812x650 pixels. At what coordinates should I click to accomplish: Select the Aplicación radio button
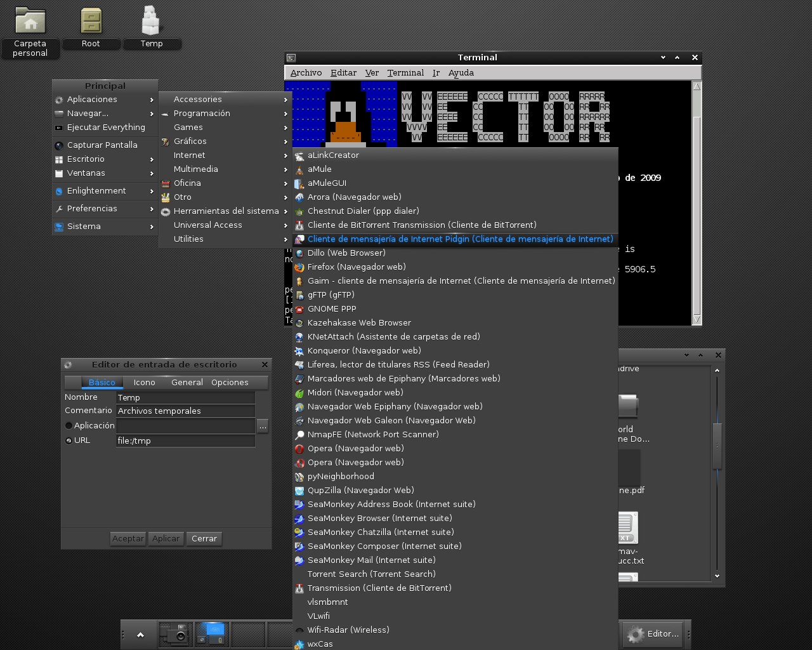(69, 426)
